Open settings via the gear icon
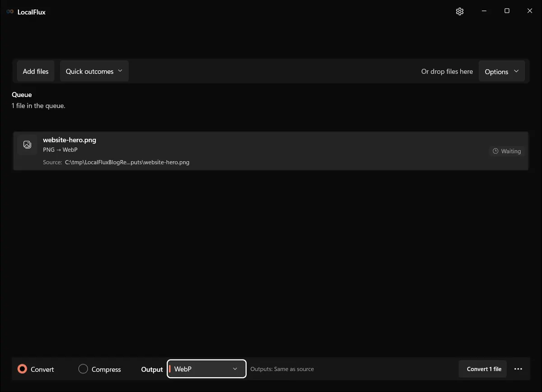This screenshot has height=392, width=542. click(x=460, y=12)
